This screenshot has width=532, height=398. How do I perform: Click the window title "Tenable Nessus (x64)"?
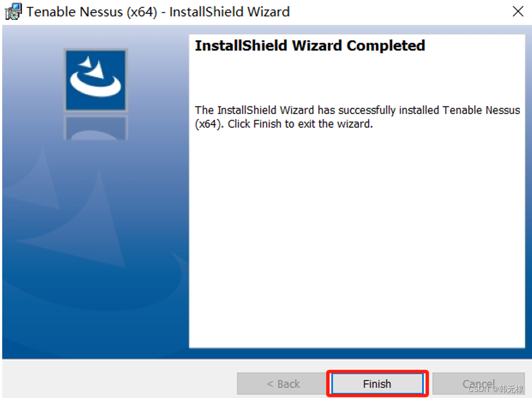pyautogui.click(x=92, y=12)
